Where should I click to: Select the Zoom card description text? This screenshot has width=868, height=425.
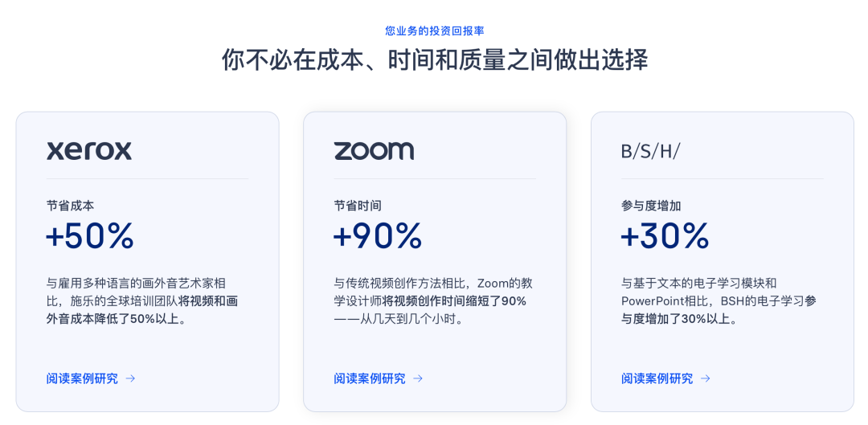[x=432, y=300]
